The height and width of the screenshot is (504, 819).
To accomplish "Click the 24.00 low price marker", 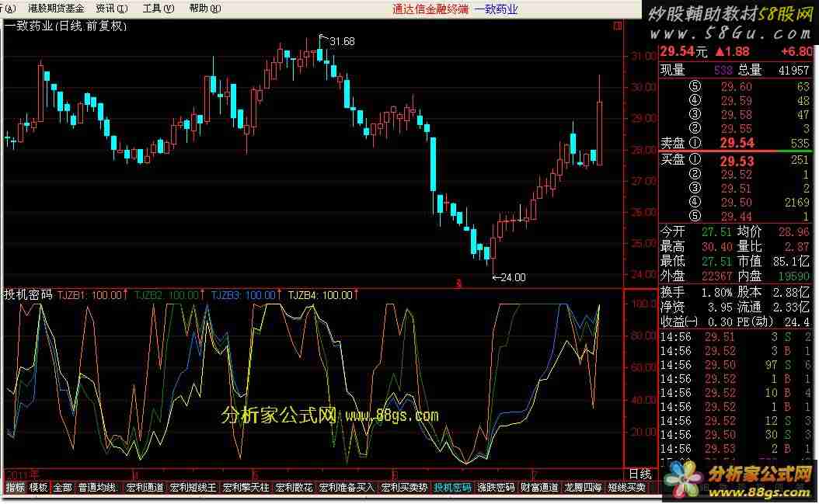I will pyautogui.click(x=513, y=278).
